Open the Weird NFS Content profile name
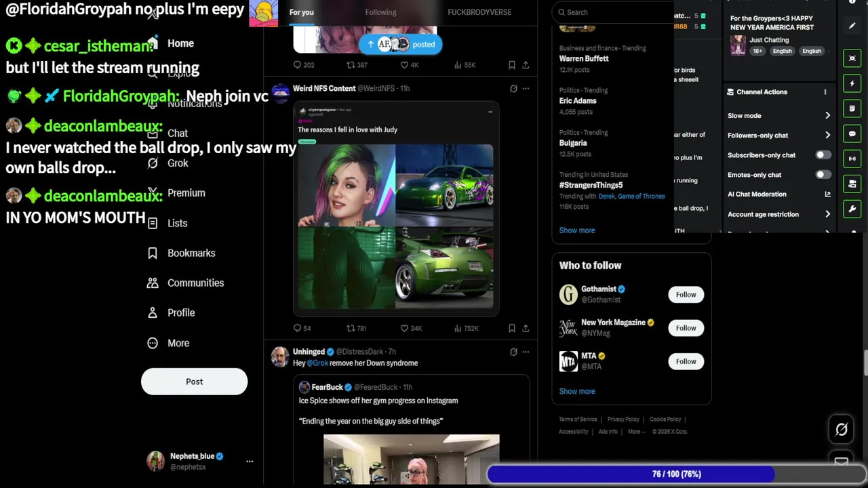Viewport: 868px width, 488px height. pos(324,88)
